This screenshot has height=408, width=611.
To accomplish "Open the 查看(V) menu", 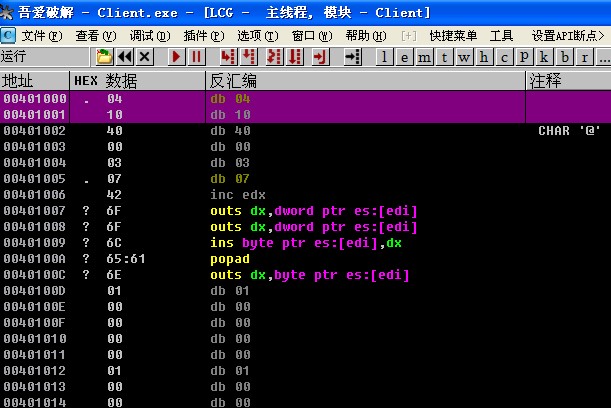I will pyautogui.click(x=96, y=36).
